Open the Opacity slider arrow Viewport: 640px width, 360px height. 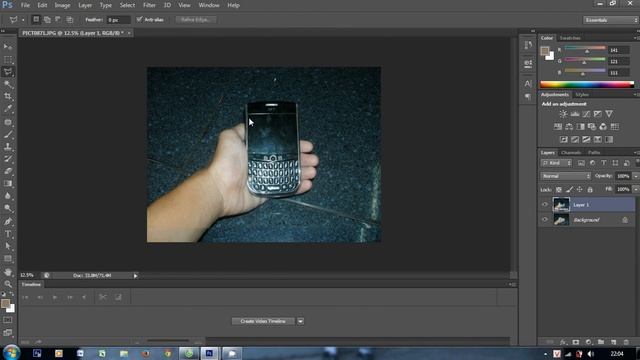(x=636, y=176)
